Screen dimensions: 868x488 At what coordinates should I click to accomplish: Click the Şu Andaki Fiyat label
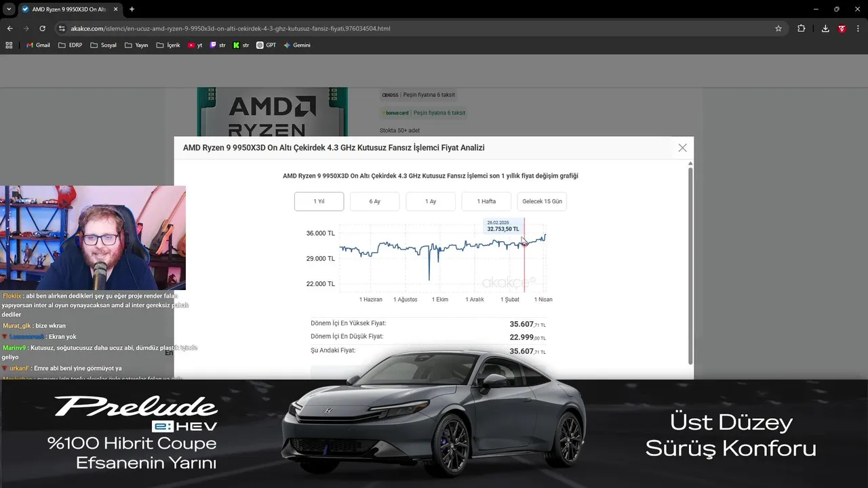[333, 350]
